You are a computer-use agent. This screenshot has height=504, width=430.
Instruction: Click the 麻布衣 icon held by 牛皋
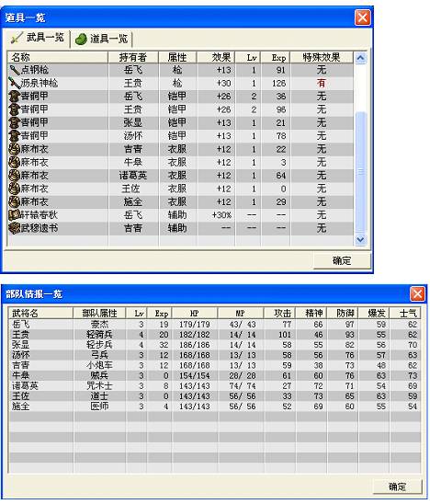click(x=15, y=162)
